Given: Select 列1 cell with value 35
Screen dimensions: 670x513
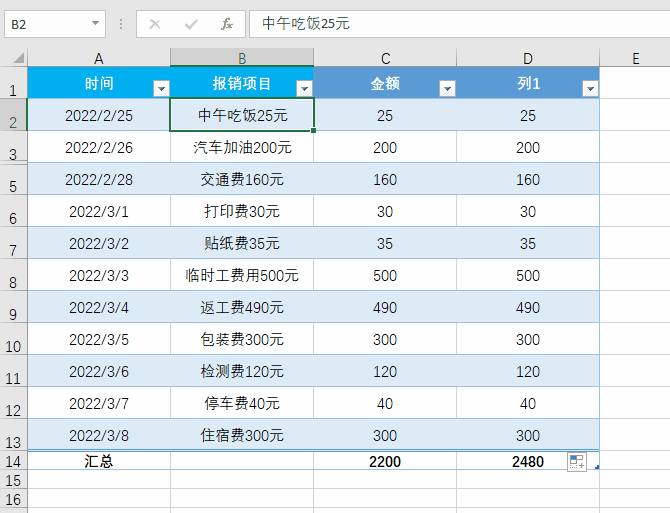Looking at the screenshot, I should (x=528, y=243).
